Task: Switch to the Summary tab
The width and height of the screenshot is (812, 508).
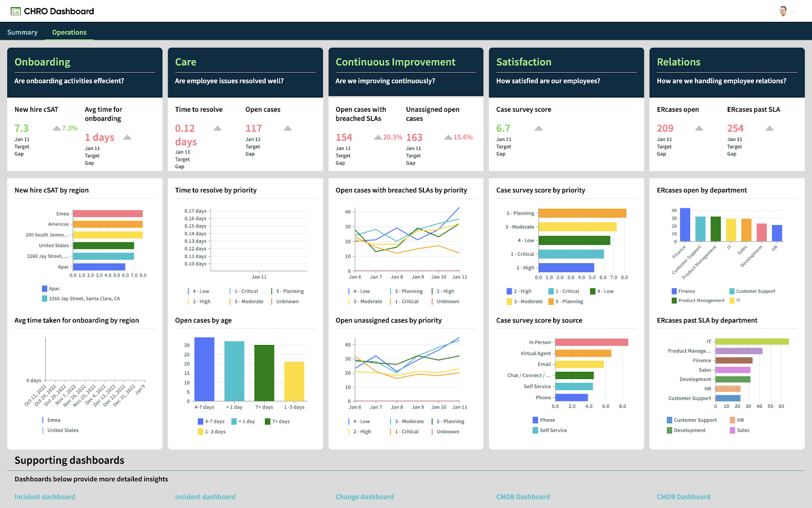Action: tap(22, 32)
